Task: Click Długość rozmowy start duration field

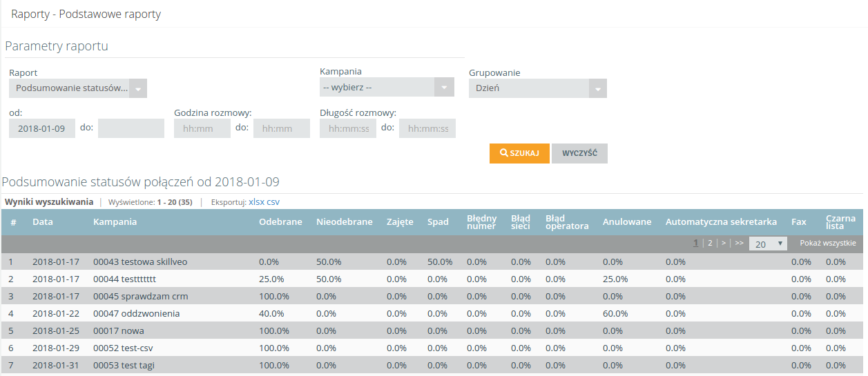Action: tap(348, 128)
